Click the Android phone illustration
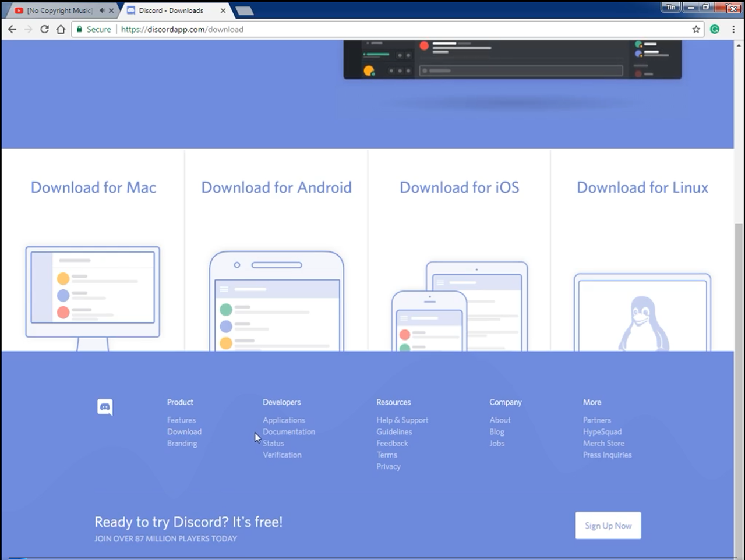This screenshot has width=745, height=560. [277, 301]
